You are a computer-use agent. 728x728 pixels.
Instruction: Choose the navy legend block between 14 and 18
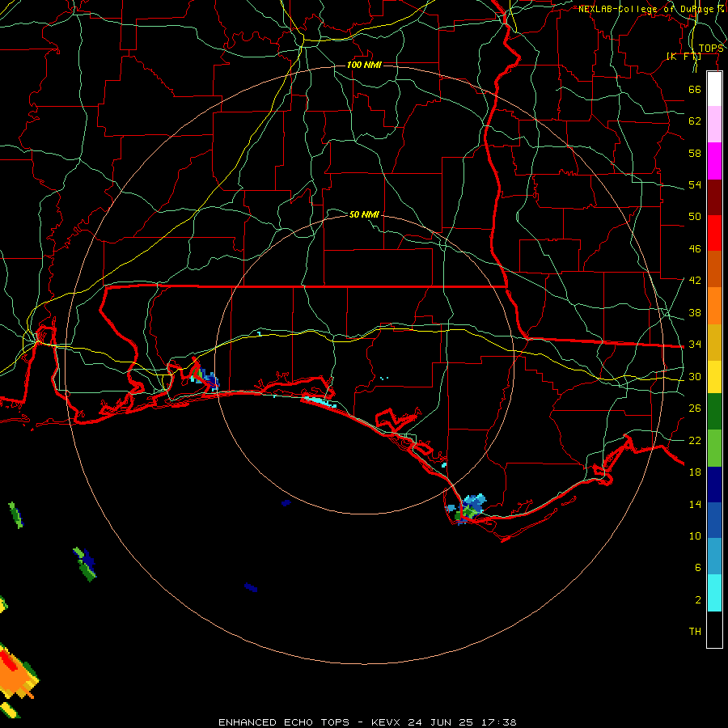click(x=714, y=485)
